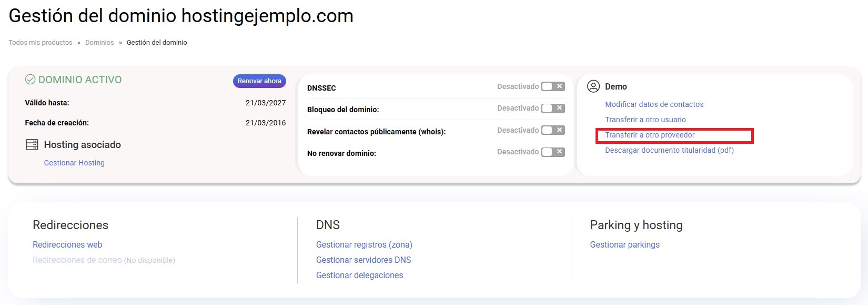868x305 pixels.
Task: Select Transferir a otro usuario
Action: [x=645, y=120]
